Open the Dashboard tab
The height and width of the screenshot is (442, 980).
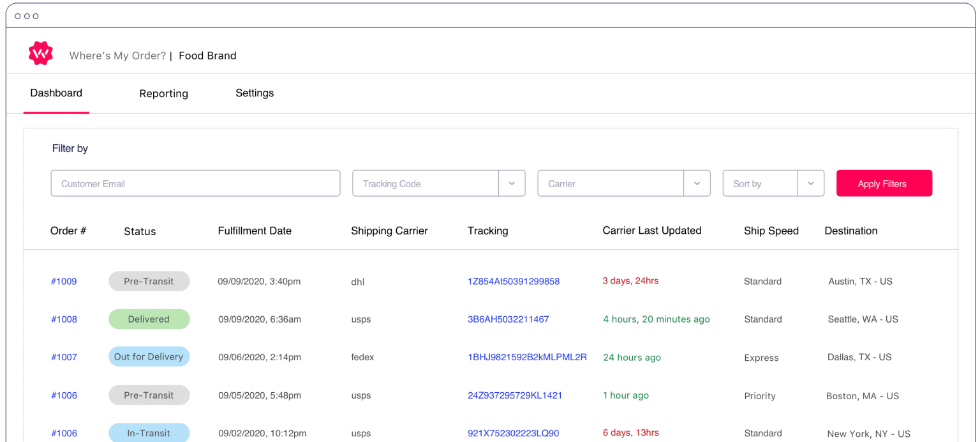pyautogui.click(x=56, y=93)
